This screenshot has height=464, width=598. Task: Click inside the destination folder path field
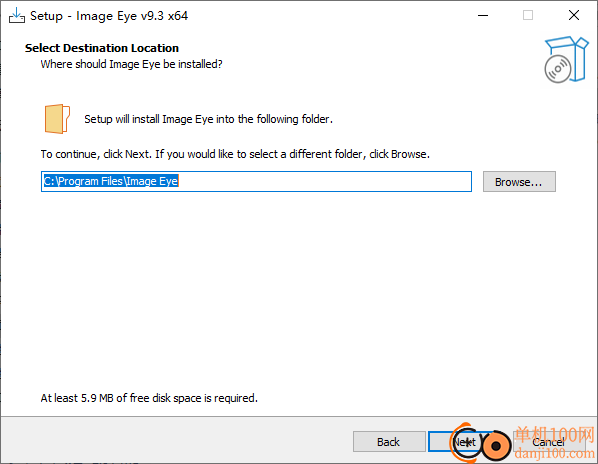(256, 181)
